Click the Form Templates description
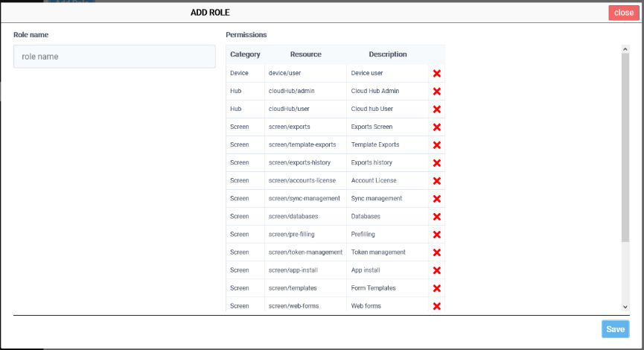Screen dimensions: 644x350 [x=373, y=288]
